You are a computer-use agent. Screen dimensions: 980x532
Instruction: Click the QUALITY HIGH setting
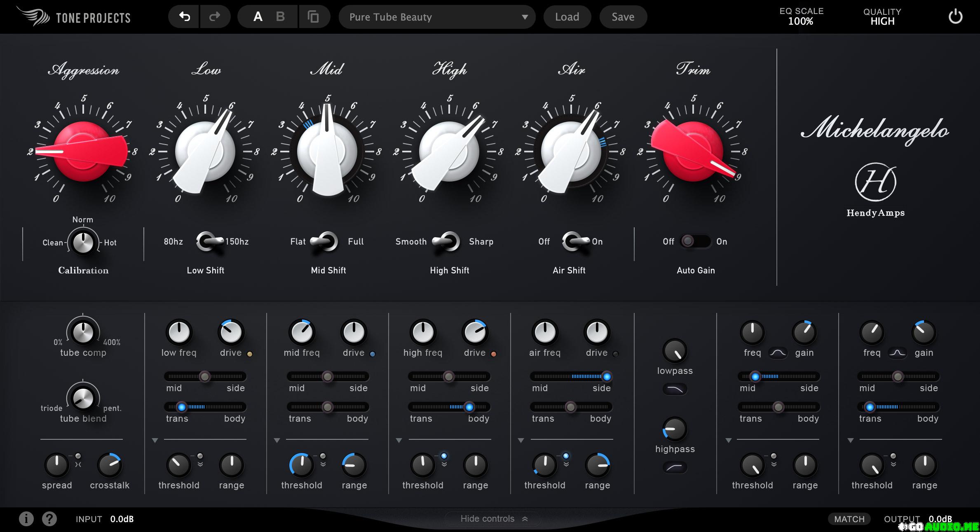882,17
